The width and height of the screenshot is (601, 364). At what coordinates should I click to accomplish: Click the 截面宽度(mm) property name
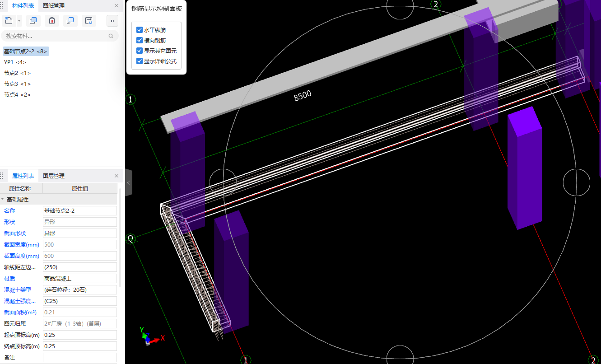22,244
